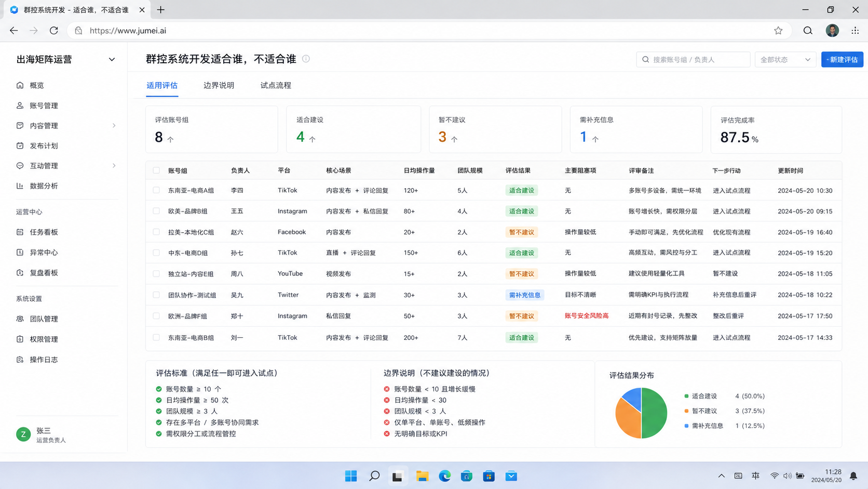Click the info icon beside page title

tap(306, 59)
